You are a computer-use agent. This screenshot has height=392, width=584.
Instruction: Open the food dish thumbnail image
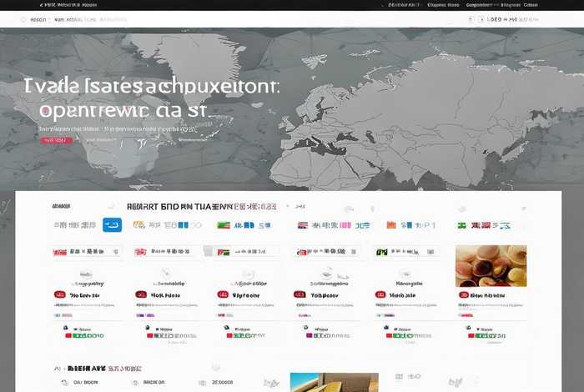491,266
